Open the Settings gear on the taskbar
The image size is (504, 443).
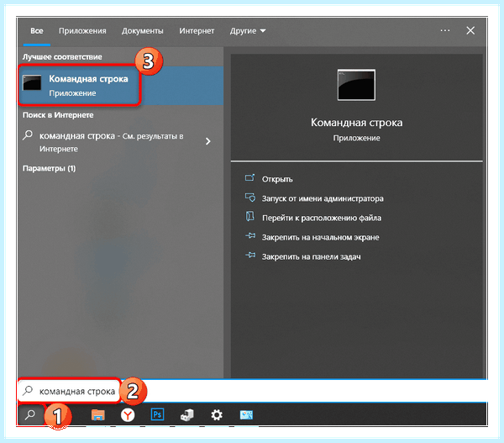217,414
